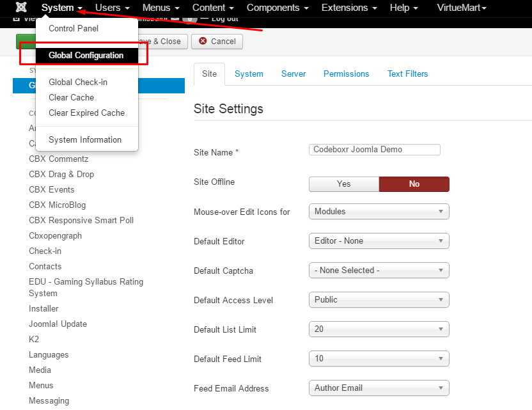
Task: Expand the Feed Email Address dropdown
Action: click(x=379, y=388)
